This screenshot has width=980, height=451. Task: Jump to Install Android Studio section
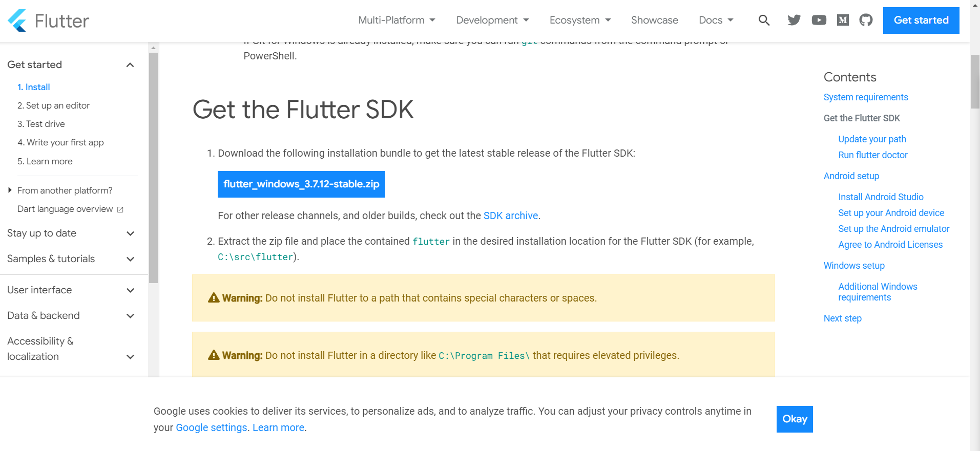point(881,197)
